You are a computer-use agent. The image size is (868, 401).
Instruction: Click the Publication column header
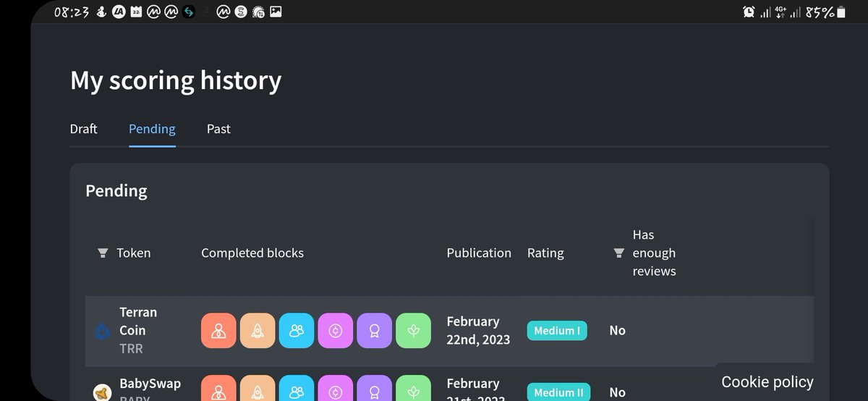coord(479,253)
